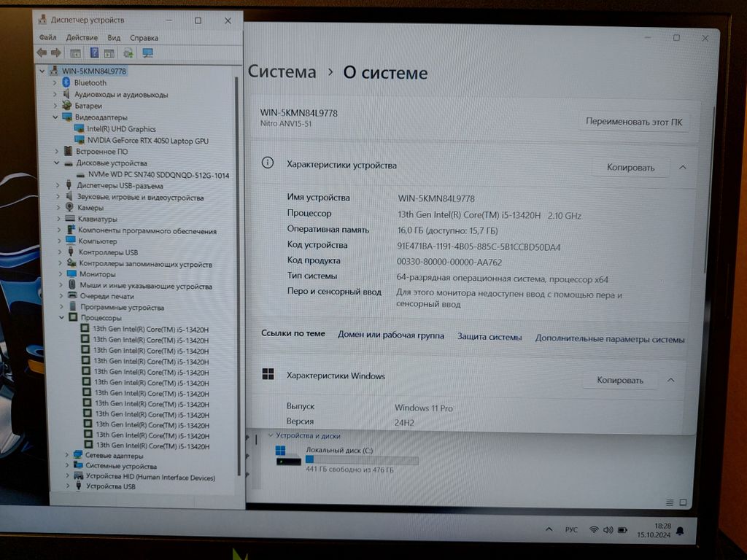Open the Действие menu
This screenshot has width=747, height=560.
[82, 38]
